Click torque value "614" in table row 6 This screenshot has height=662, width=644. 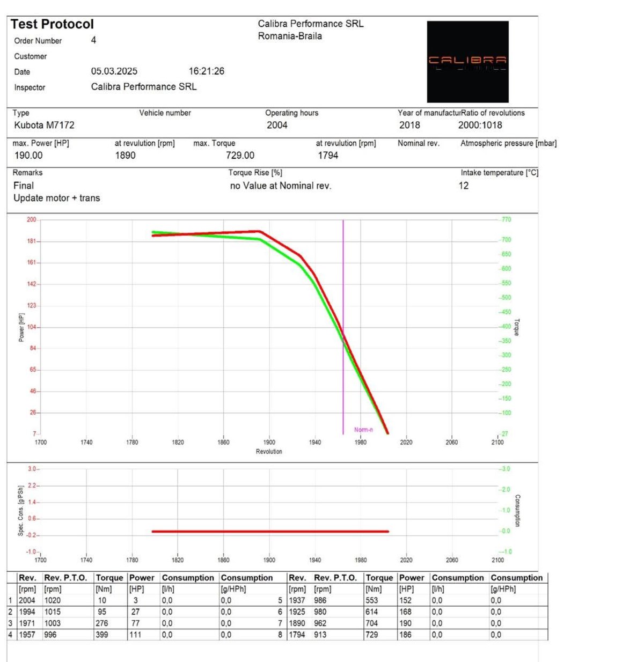point(371,612)
